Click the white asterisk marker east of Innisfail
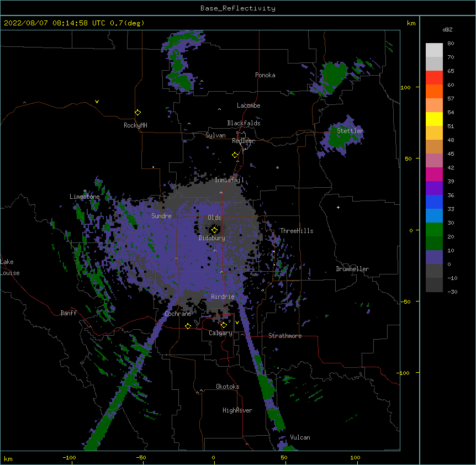The image size is (476, 465). (x=277, y=167)
